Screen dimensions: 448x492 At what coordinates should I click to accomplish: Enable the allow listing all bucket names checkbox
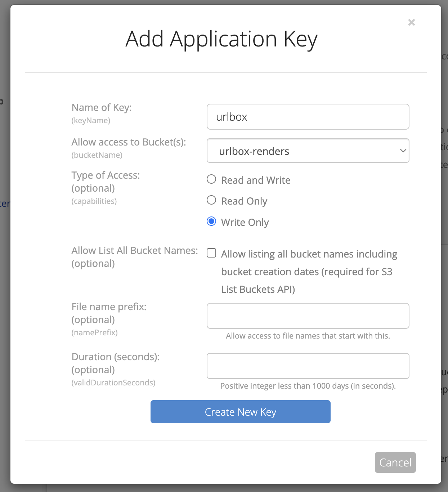[211, 253]
